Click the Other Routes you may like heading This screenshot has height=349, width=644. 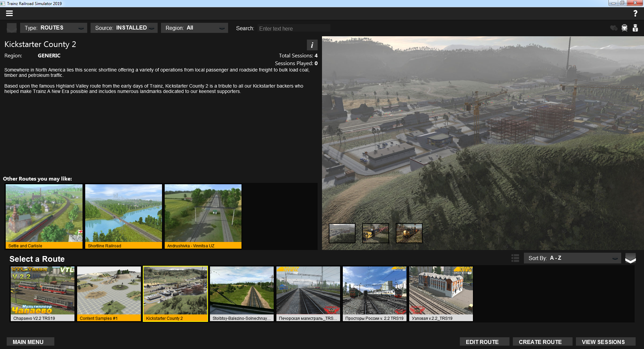click(x=38, y=179)
